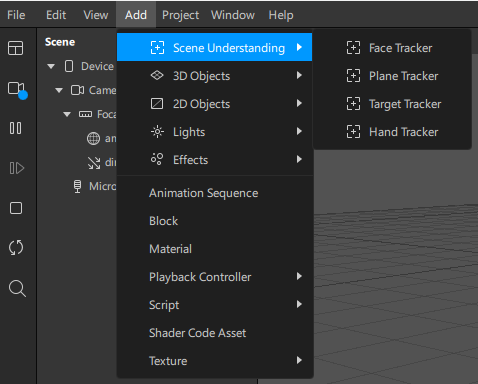Add a Target Tracker

point(392,104)
